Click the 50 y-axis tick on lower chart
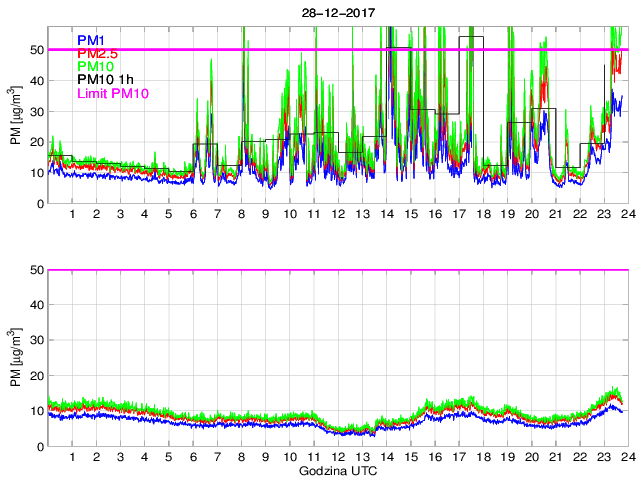The height and width of the screenshot is (480, 640). pyautogui.click(x=37, y=270)
